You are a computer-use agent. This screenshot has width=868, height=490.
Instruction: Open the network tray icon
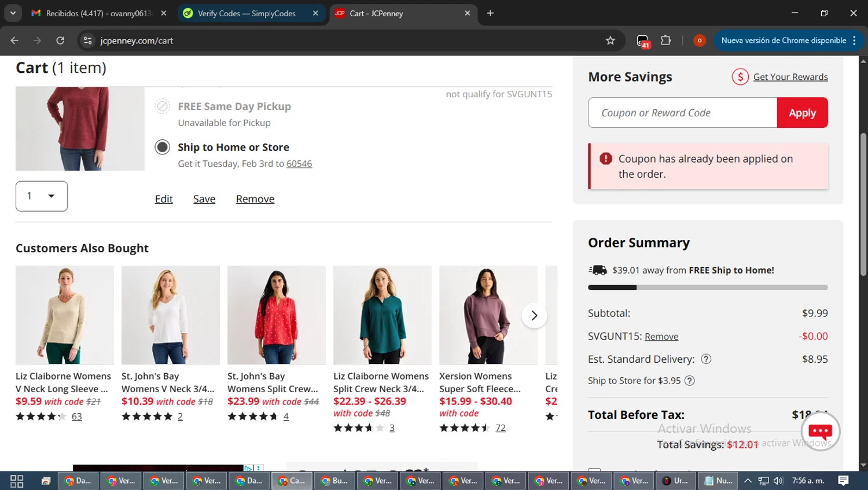[x=763, y=481]
